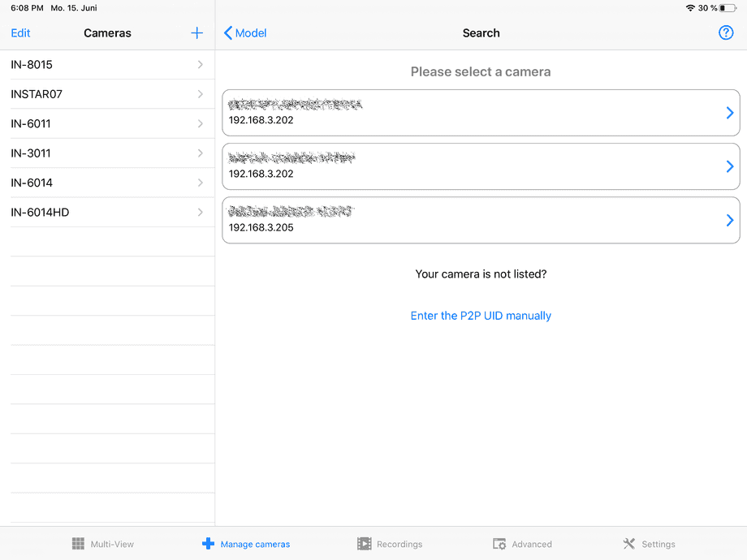Choose the second 192.168.3.202 search result
Screen dimensions: 747x560
click(481, 166)
